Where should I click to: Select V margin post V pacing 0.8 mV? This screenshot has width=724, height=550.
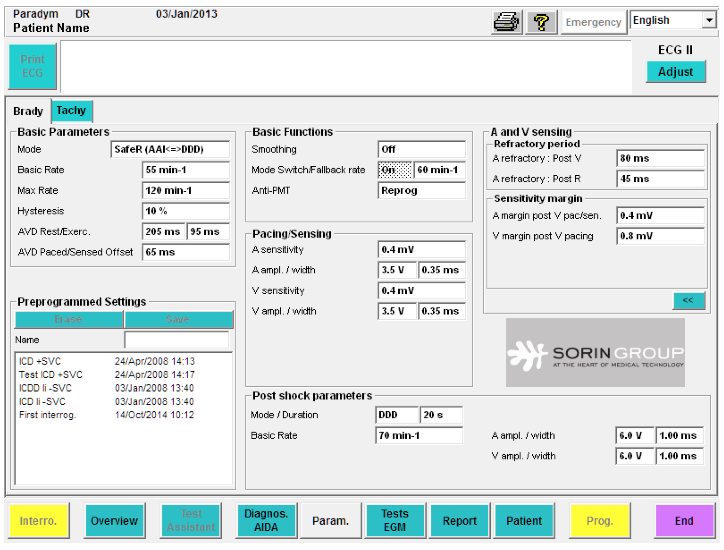[x=660, y=236]
